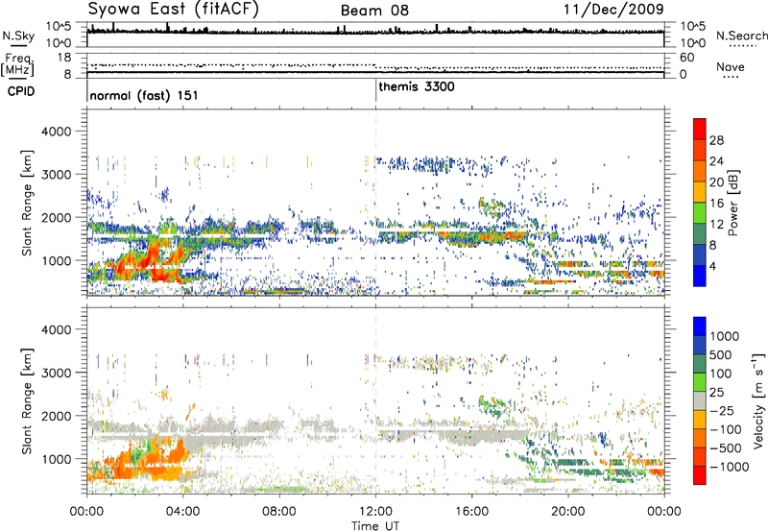Viewport: 768px width, 532px height.
Task: Click 'Slant Range [km]' label of power panel
Action: click(27, 203)
